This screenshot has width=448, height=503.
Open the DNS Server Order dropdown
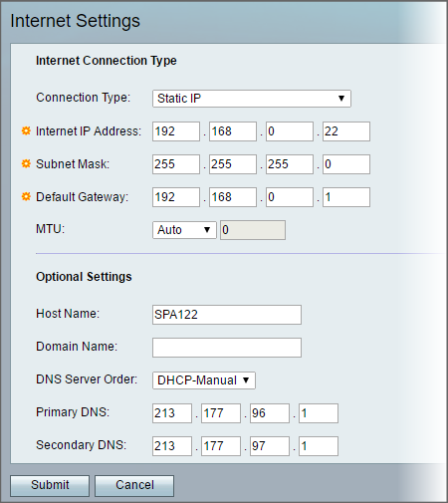coord(204,380)
